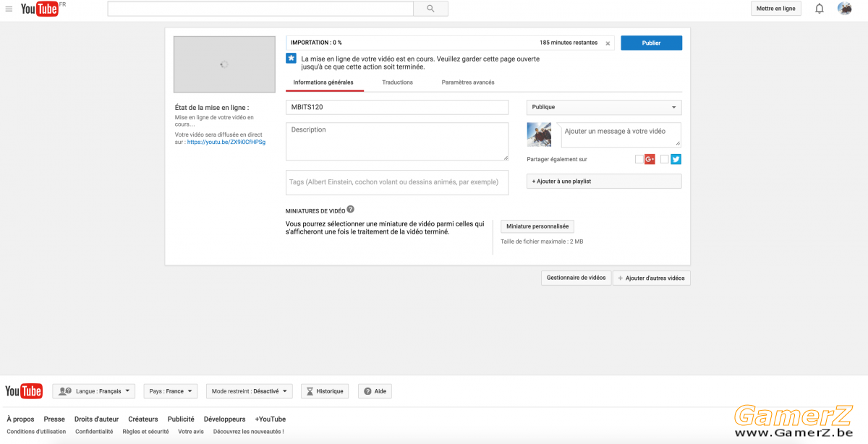Select the Informations générales tab
This screenshot has height=444, width=868.
click(x=323, y=82)
